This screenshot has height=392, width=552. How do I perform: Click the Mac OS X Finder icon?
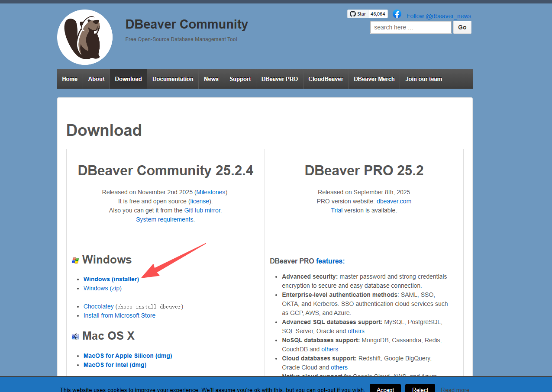[75, 337]
